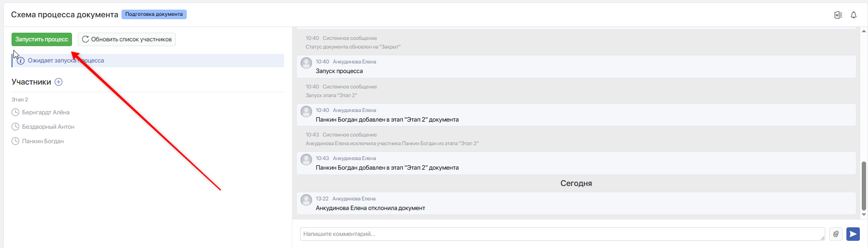
Task: Click clock status icon beside Бездворный Антон
Action: [x=15, y=127]
